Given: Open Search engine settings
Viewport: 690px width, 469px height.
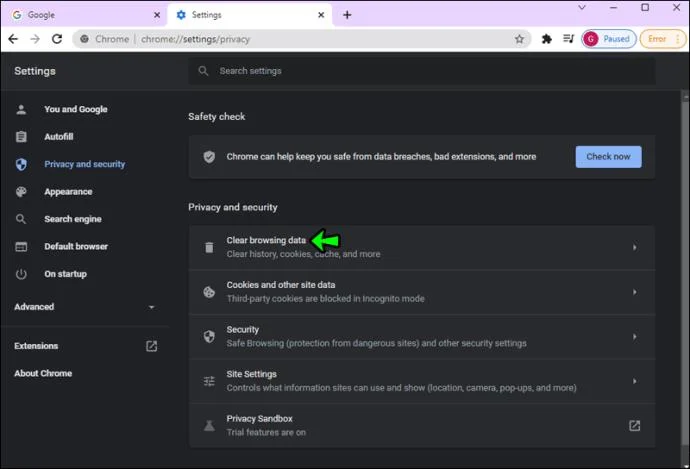Looking at the screenshot, I should pyautogui.click(x=73, y=219).
